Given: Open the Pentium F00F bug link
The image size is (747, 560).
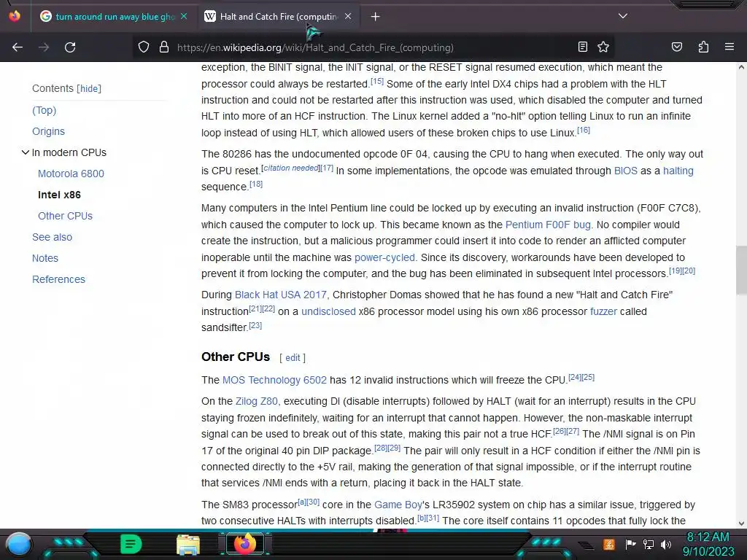Looking at the screenshot, I should [x=548, y=225].
